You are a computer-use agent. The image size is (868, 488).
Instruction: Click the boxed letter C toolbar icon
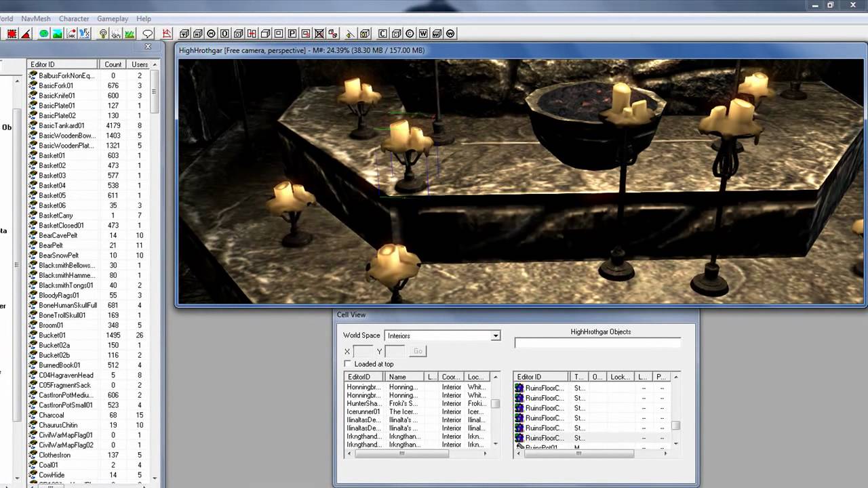(x=382, y=33)
